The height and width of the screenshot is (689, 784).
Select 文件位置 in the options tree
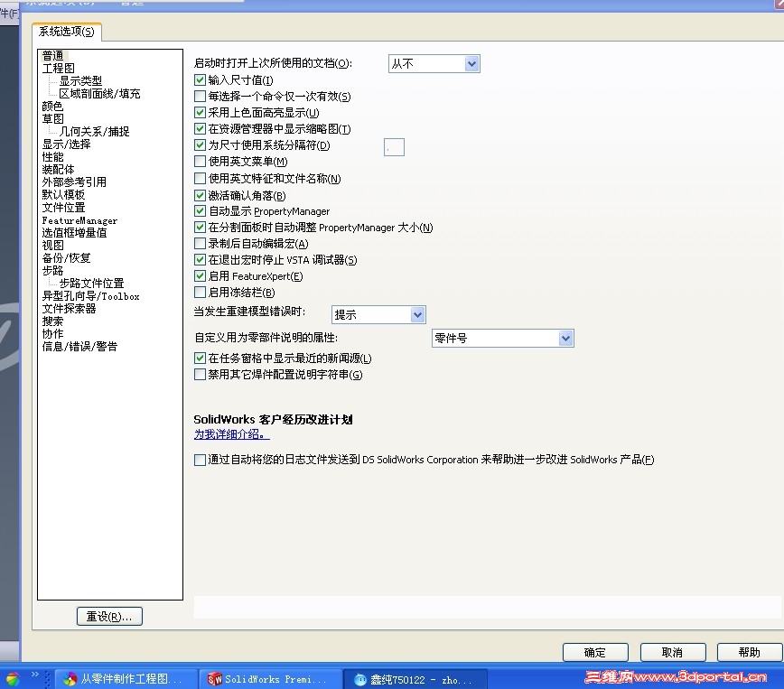[63, 208]
